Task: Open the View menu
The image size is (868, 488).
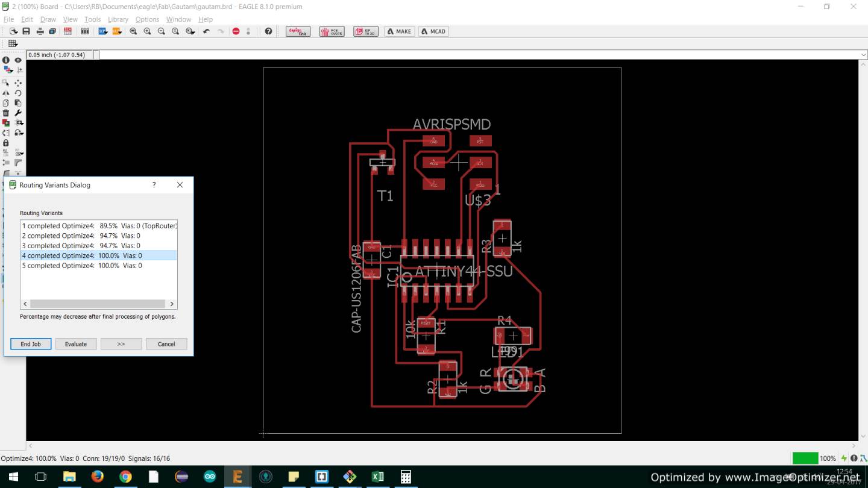Action: 71,19
